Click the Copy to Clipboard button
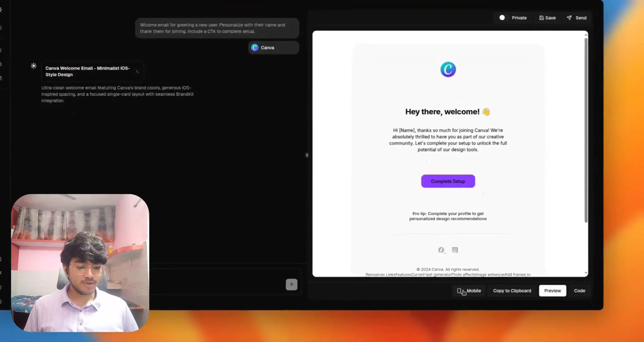Image resolution: width=644 pixels, height=342 pixels. tap(512, 291)
